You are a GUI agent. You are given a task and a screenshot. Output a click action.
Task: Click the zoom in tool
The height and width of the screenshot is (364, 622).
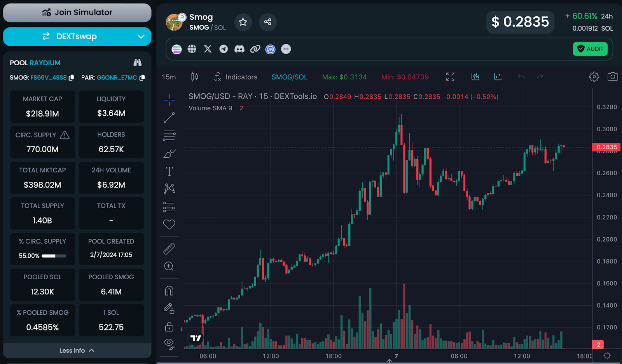[169, 266]
